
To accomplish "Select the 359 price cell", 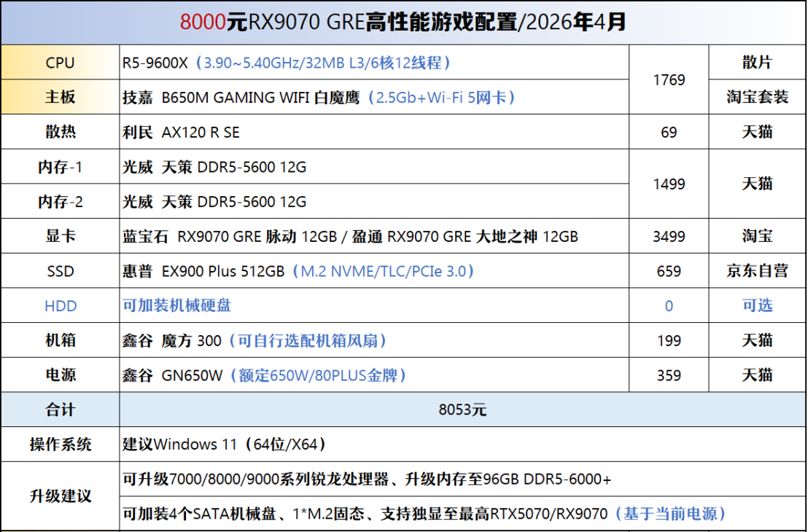I will point(669,375).
